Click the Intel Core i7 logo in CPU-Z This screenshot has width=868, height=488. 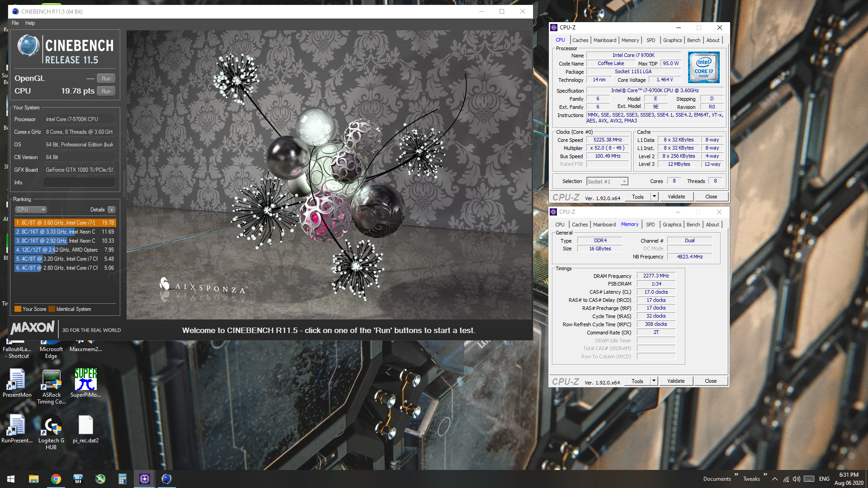tap(703, 67)
